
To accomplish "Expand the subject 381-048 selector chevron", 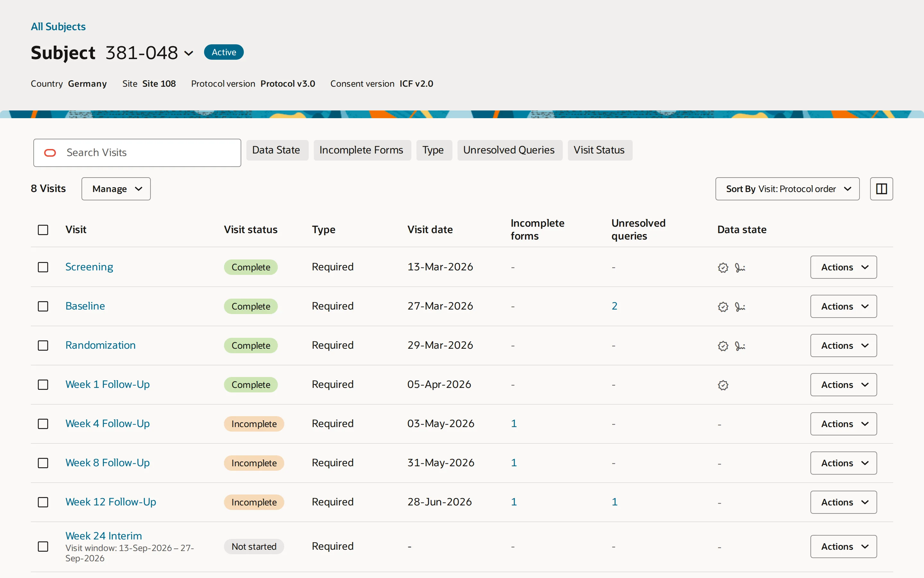I will pos(189,53).
